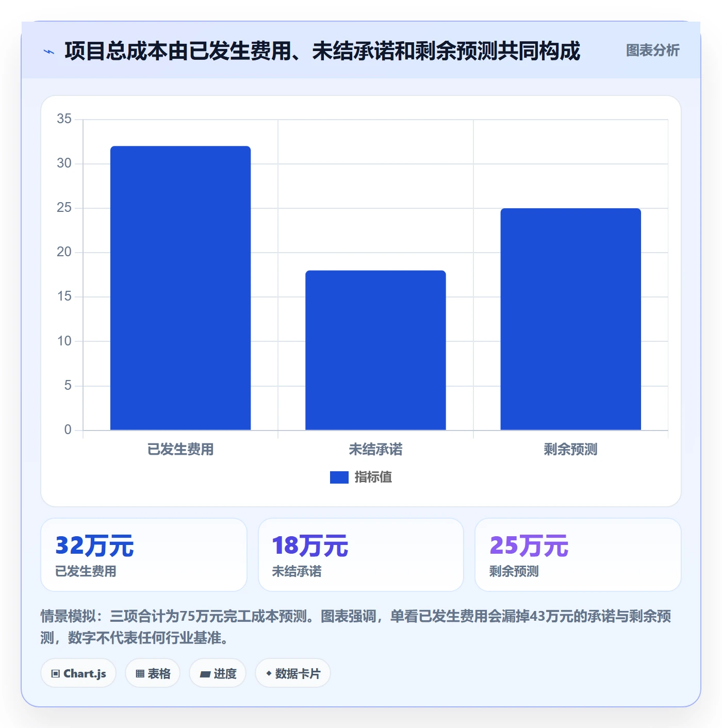
Task: Click the bar icon in 进度 chip
Action: pyautogui.click(x=205, y=674)
